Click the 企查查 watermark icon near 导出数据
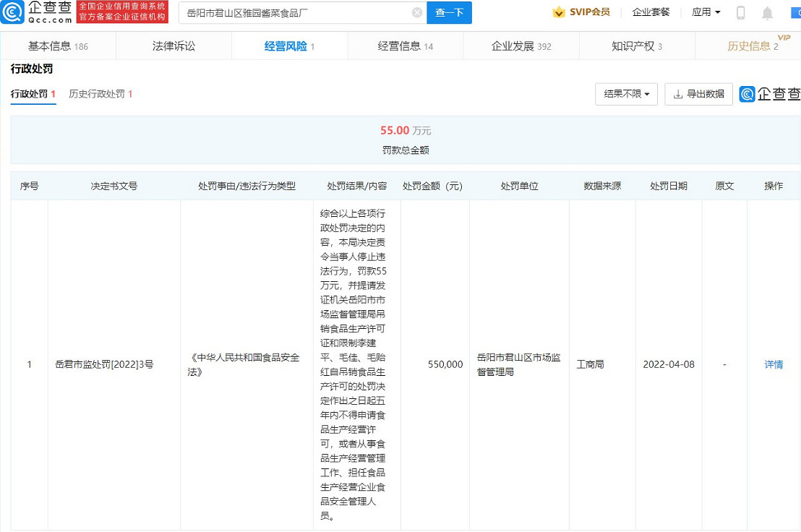The height and width of the screenshot is (532, 801). pos(745,93)
